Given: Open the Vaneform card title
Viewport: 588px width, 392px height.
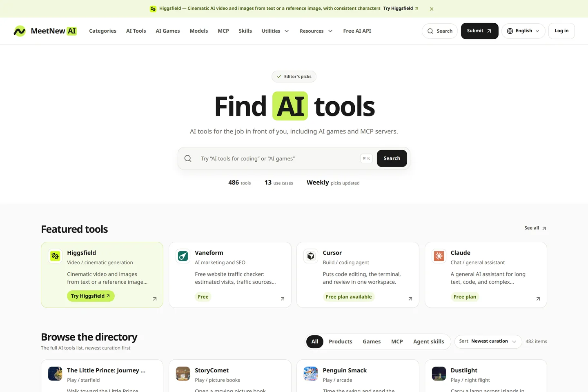Looking at the screenshot, I should click(209, 253).
